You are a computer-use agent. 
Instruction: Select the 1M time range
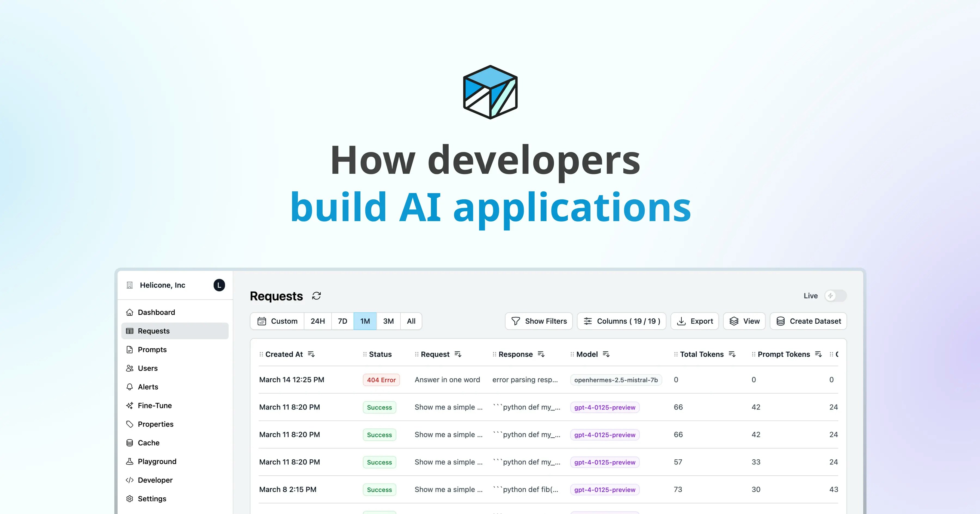coord(365,321)
